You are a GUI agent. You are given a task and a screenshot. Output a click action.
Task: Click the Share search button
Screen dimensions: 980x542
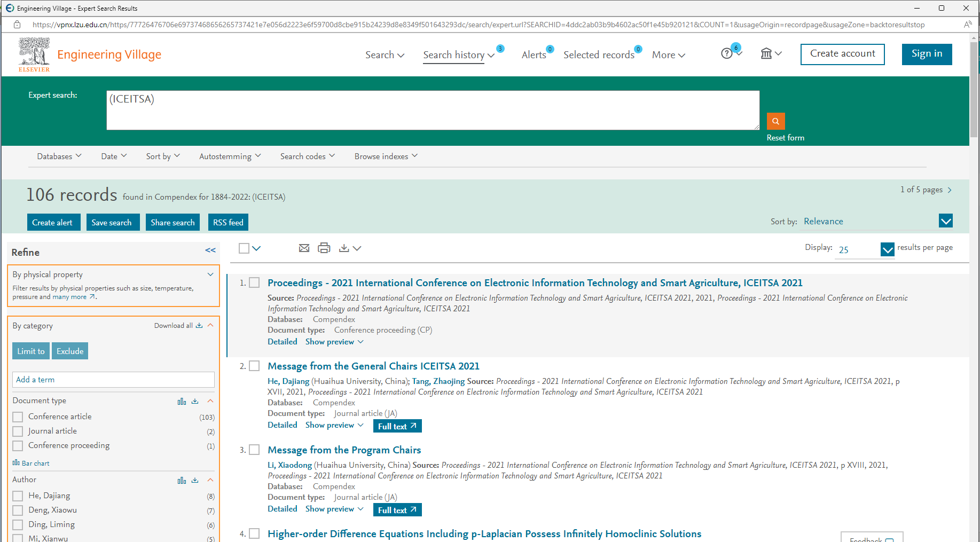[173, 223]
